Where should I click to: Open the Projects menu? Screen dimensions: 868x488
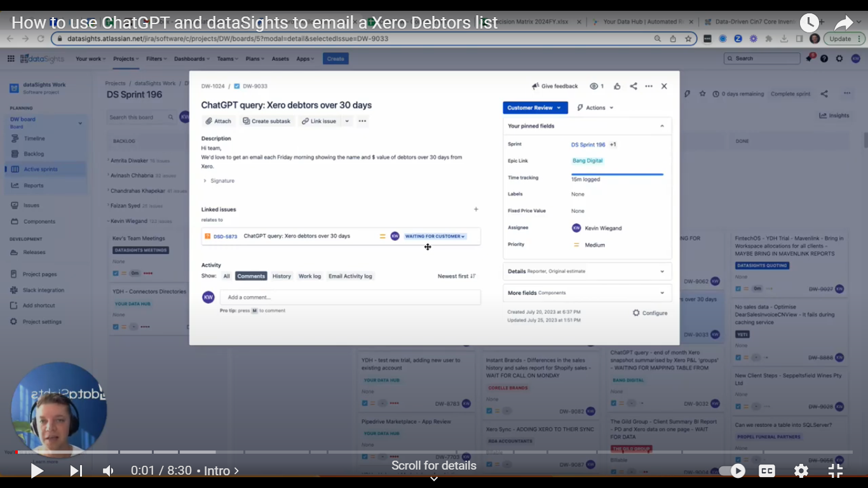[126, 59]
